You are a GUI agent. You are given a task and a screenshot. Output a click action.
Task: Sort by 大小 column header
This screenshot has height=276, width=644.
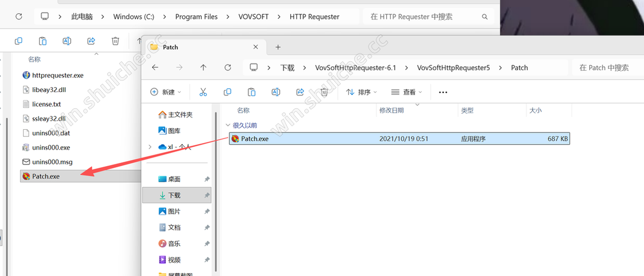536,110
